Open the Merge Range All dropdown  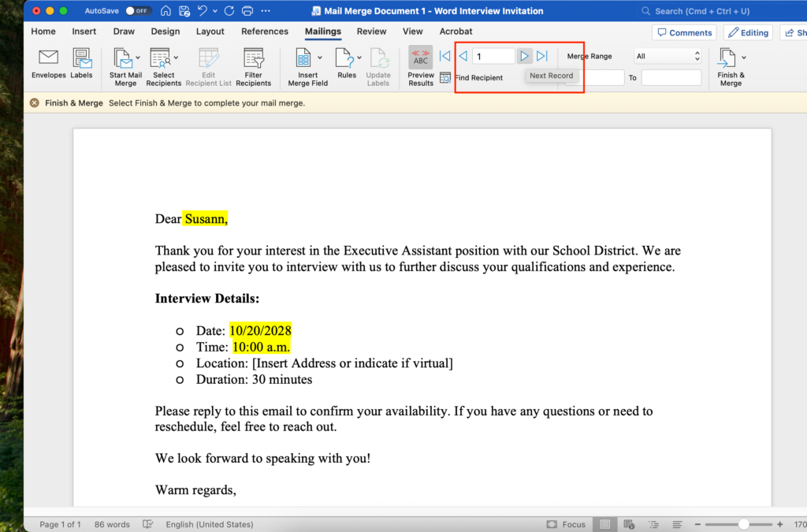click(x=668, y=57)
